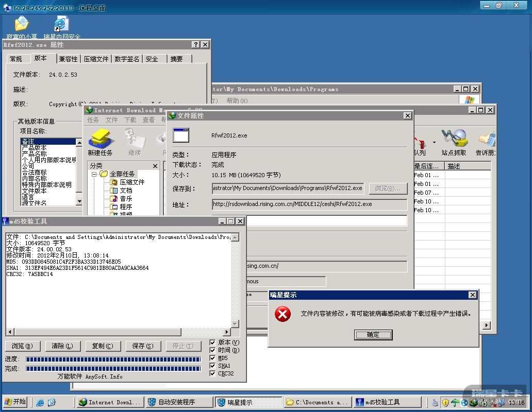The height and width of the screenshot is (412, 532).
Task: Click the scroll up arrow of 项目名称 list
Action: (79, 142)
